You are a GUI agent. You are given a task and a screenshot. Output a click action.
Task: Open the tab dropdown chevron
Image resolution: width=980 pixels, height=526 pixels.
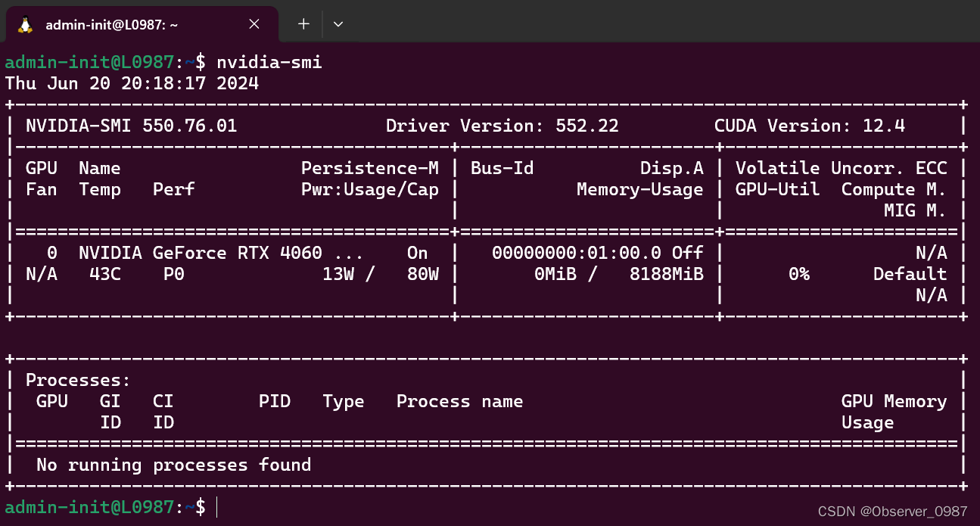click(x=338, y=23)
